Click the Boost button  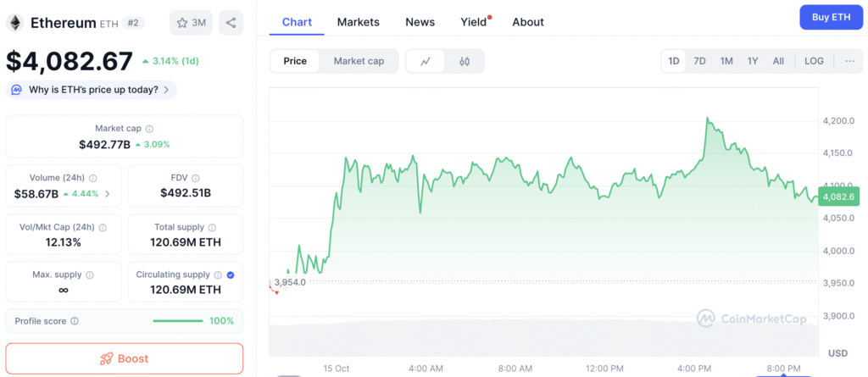pyautogui.click(x=125, y=358)
